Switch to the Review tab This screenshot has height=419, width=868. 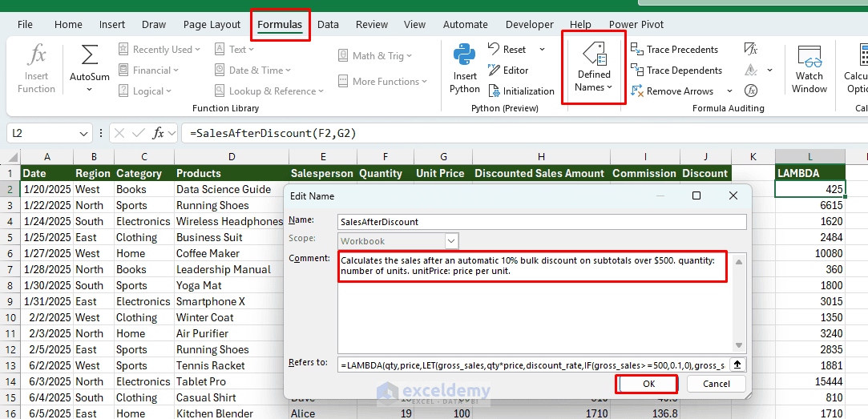coord(371,24)
